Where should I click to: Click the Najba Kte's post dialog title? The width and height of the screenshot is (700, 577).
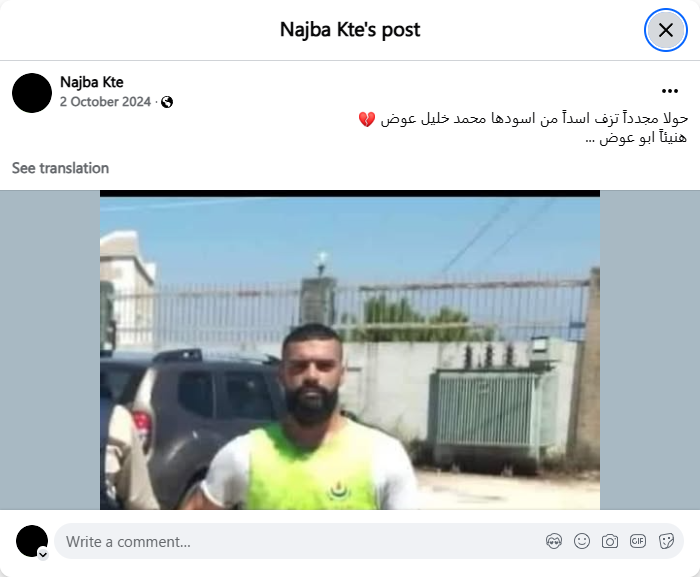click(350, 30)
